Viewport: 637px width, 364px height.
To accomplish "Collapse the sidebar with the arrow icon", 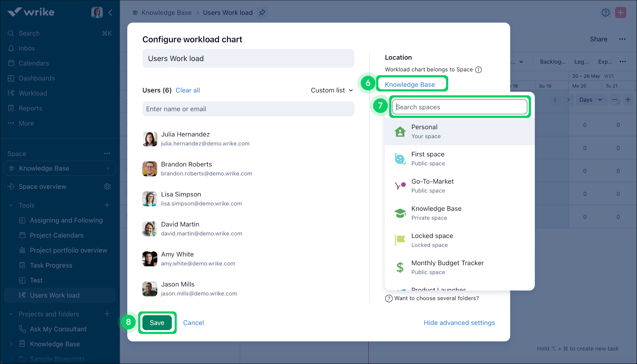I will pos(111,13).
